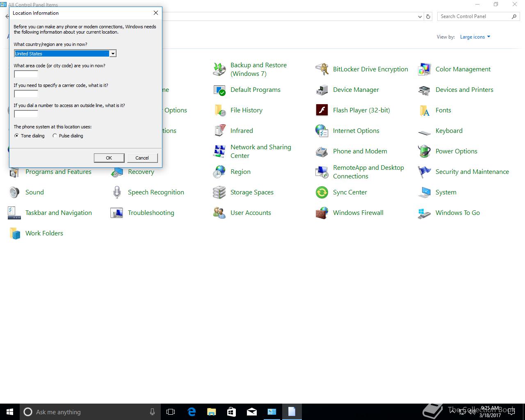Open the Windows Start menu
525x420 pixels.
(x=10, y=412)
